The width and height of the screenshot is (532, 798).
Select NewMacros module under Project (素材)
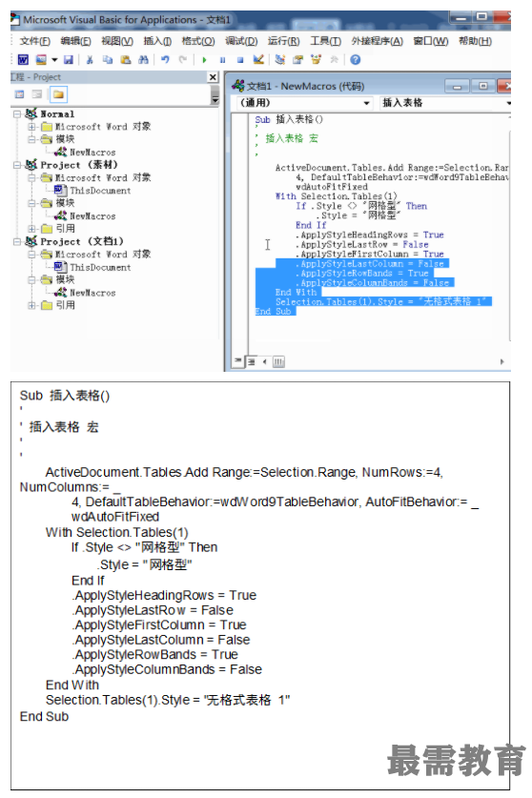(x=92, y=215)
